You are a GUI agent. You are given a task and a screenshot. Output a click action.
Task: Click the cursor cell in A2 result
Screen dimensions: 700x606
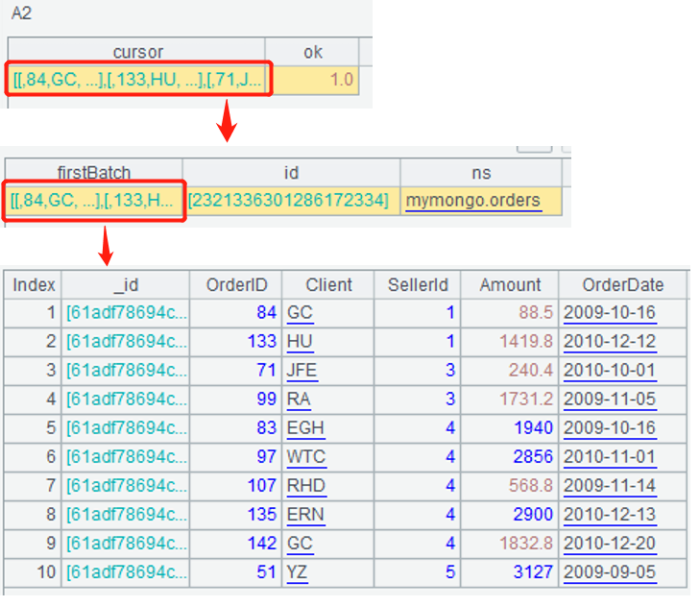[x=138, y=80]
